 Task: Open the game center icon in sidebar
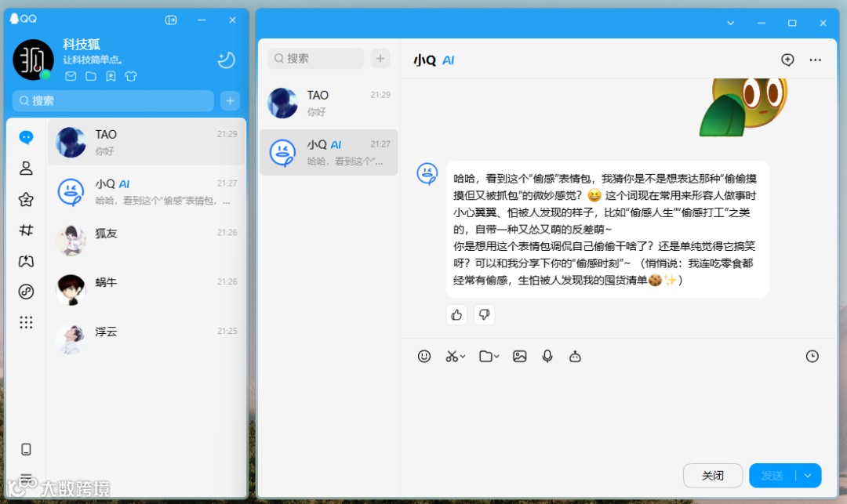click(26, 261)
